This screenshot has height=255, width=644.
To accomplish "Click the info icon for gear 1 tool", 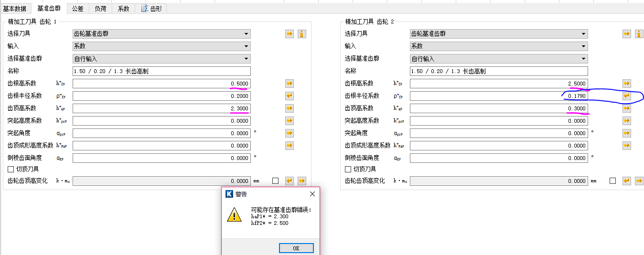I will [302, 34].
